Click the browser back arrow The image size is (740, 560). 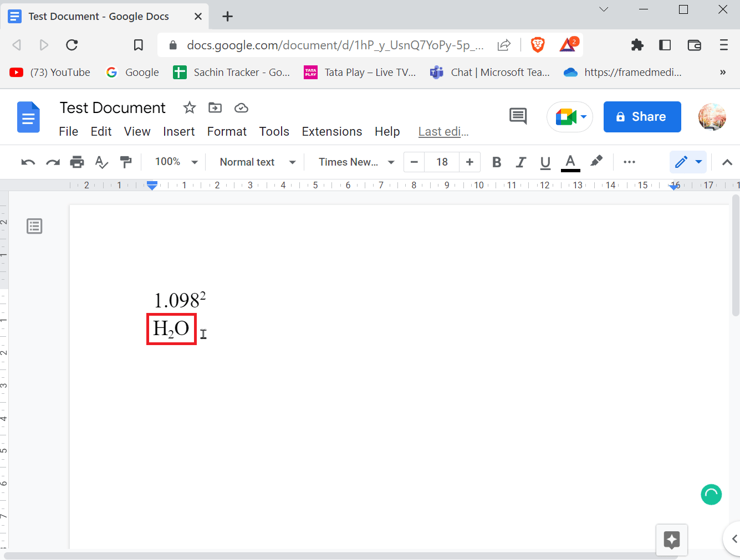pyautogui.click(x=17, y=45)
